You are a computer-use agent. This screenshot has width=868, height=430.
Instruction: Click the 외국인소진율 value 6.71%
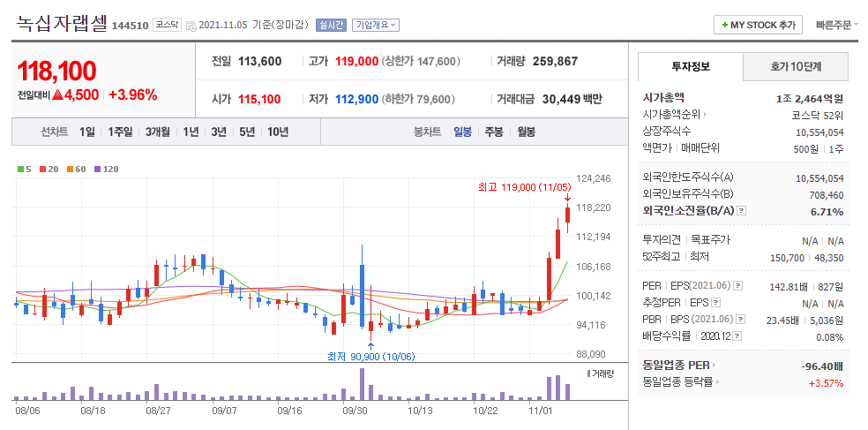(x=827, y=212)
